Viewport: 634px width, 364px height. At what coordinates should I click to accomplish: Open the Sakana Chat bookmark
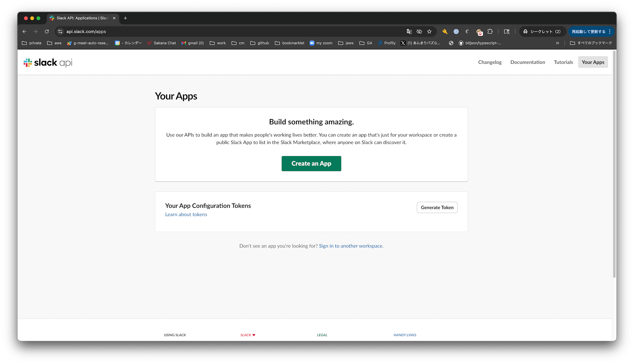[x=162, y=43]
